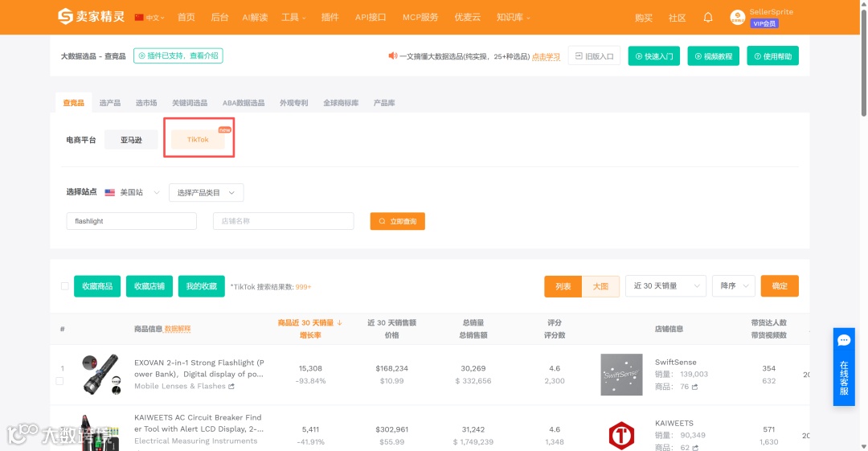Screen dimensions: 868x451
Task: Open 我的收藏
Action: [202, 286]
